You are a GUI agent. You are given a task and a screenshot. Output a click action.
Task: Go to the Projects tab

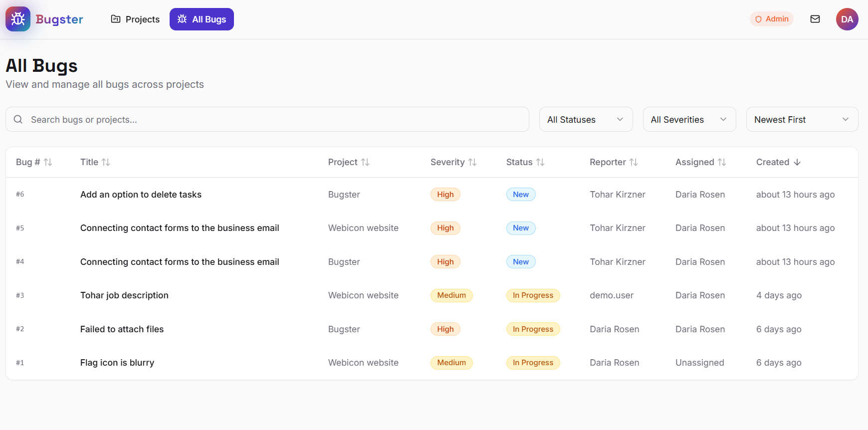click(x=135, y=19)
